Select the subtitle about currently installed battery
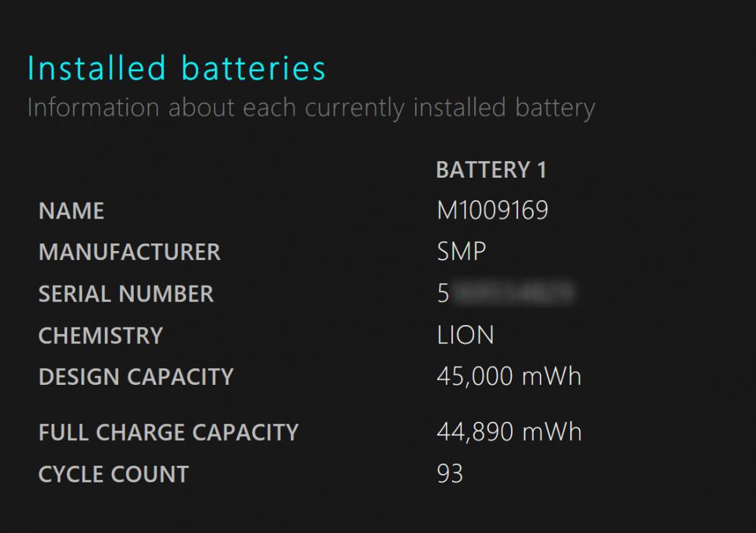The height and width of the screenshot is (533, 756). 311,108
